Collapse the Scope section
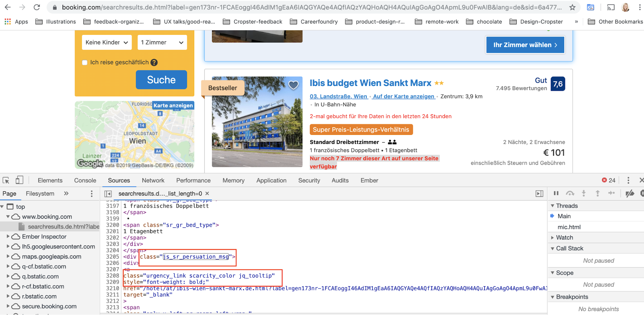The image size is (644, 315). click(x=553, y=273)
